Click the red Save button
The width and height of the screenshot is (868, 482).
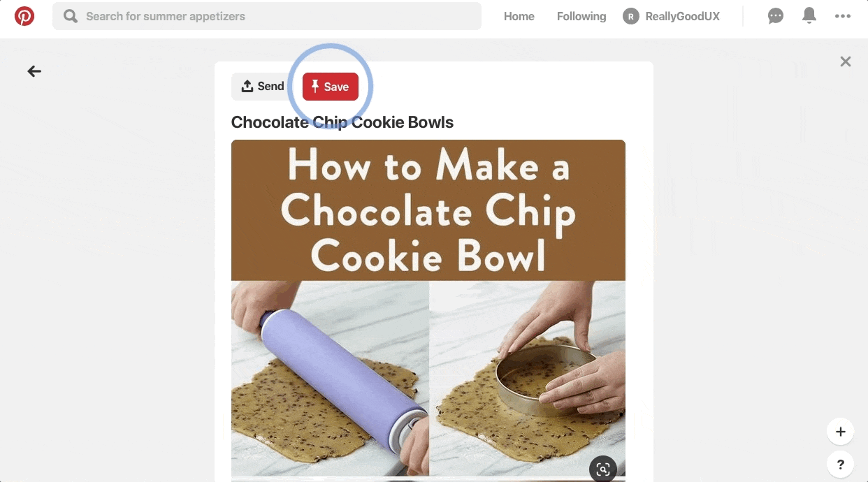point(331,87)
